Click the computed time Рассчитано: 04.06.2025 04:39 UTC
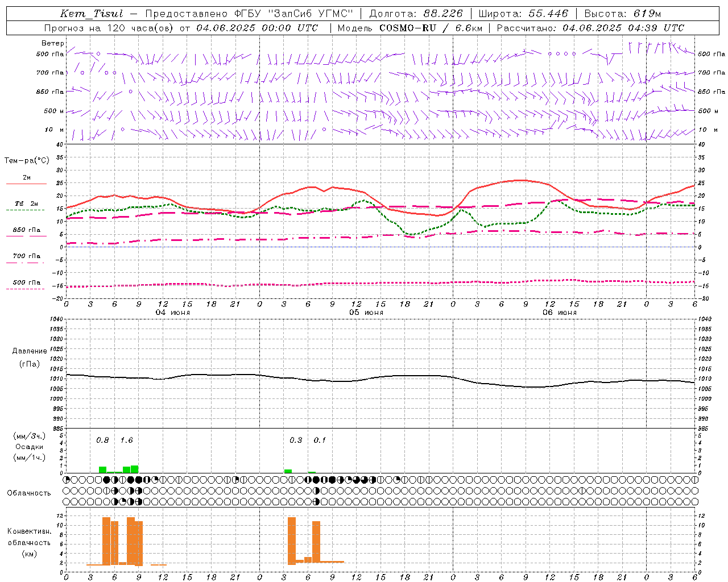This screenshot has height=582, width=728. [x=590, y=28]
